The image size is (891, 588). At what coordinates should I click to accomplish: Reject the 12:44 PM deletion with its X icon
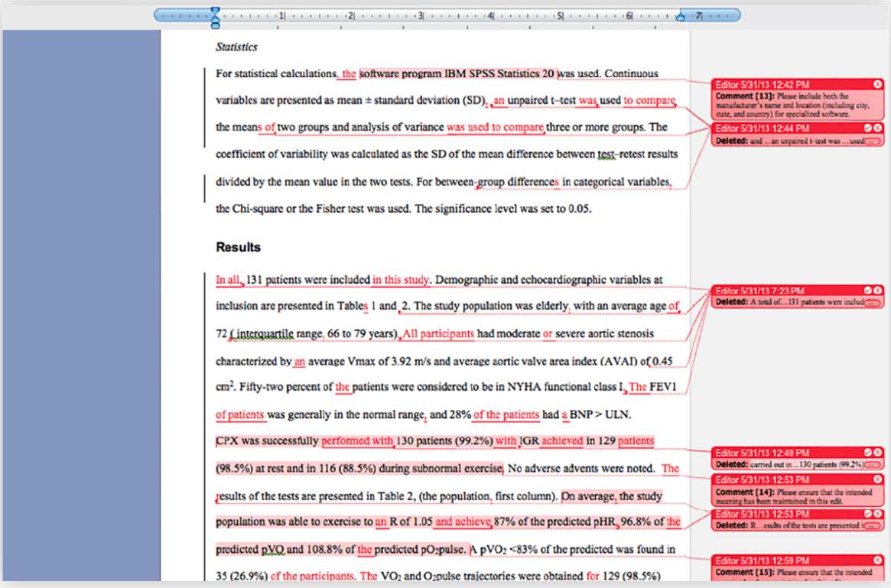tap(877, 128)
